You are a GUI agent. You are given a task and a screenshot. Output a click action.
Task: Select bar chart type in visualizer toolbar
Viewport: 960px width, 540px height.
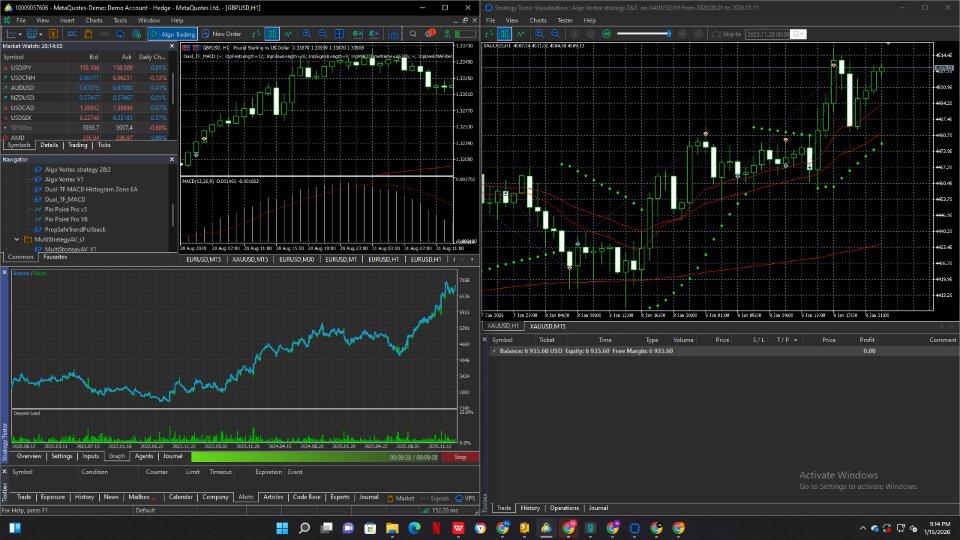[489, 34]
